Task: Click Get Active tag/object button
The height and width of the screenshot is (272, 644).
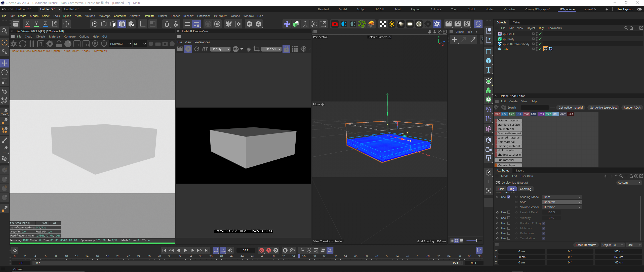Action: (x=603, y=108)
